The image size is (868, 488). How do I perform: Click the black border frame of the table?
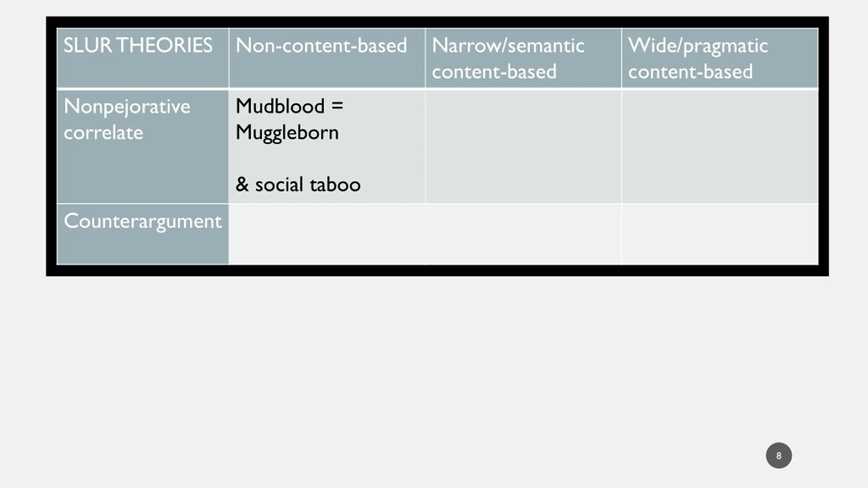click(x=437, y=22)
